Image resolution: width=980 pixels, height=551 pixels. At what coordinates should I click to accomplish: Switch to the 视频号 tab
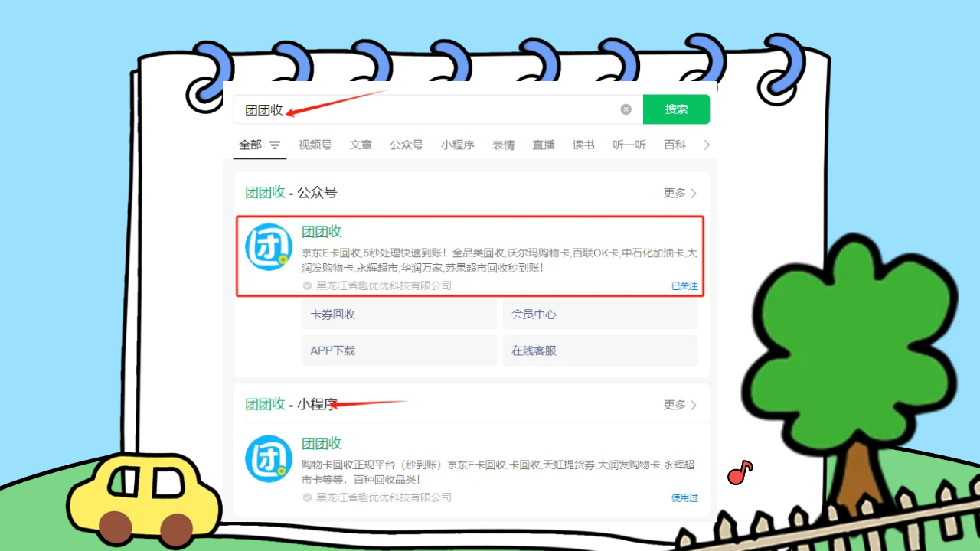tap(315, 145)
